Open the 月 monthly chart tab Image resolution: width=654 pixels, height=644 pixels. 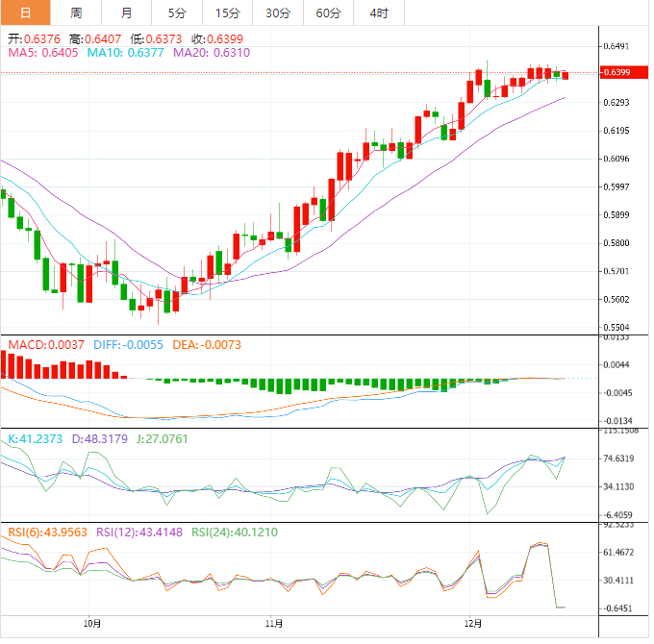pyautogui.click(x=127, y=12)
